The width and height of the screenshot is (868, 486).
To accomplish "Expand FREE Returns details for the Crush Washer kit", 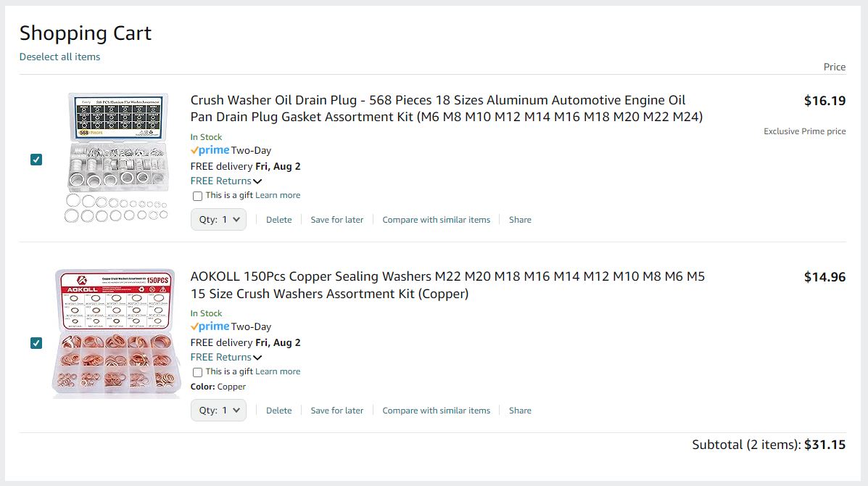I will 226,181.
